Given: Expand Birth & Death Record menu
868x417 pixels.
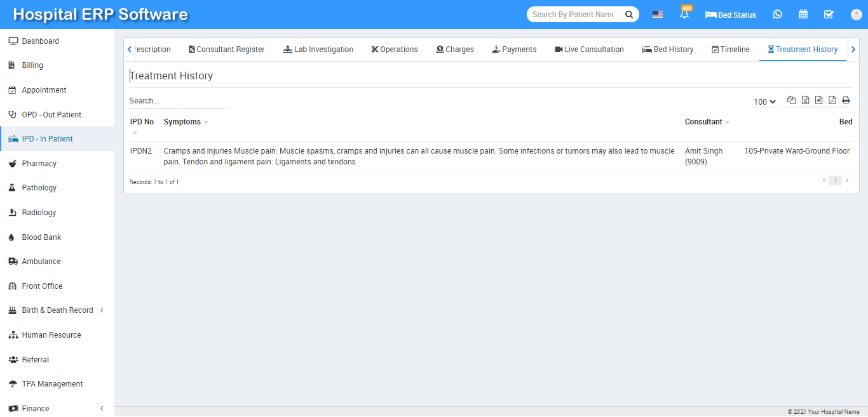Looking at the screenshot, I should (x=57, y=310).
